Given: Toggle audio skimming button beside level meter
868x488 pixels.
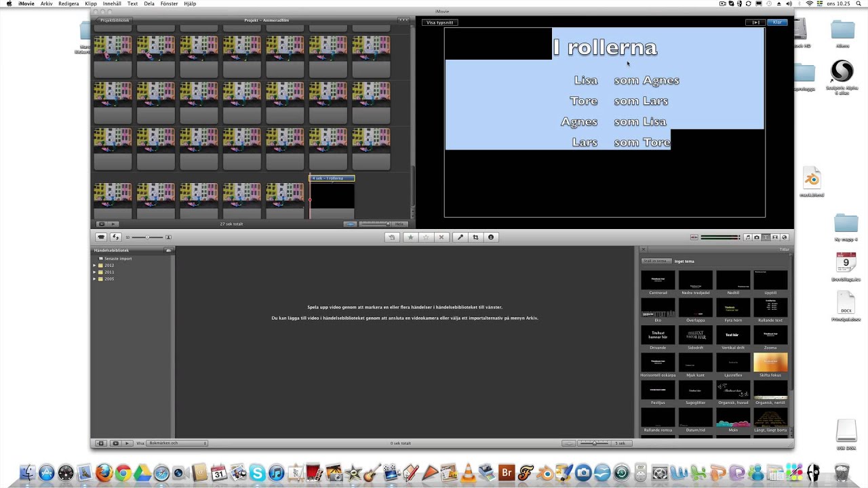Looking at the screenshot, I should 694,237.
